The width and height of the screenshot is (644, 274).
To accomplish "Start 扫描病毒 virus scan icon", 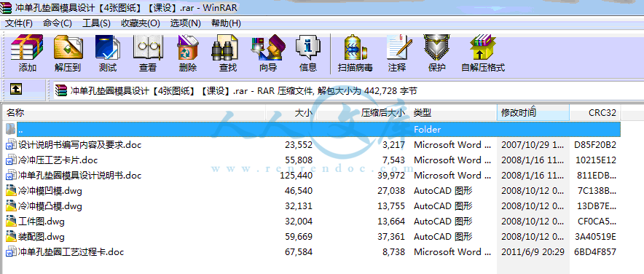I will click(356, 53).
